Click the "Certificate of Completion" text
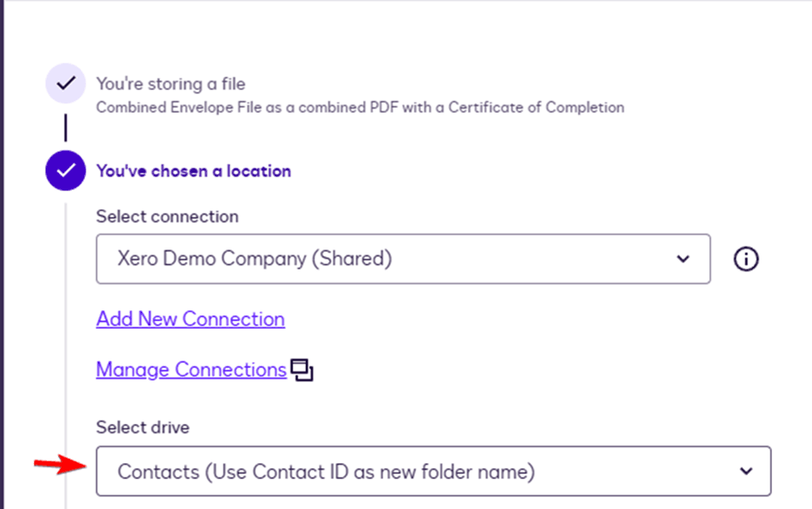This screenshot has height=509, width=812. (x=551, y=107)
